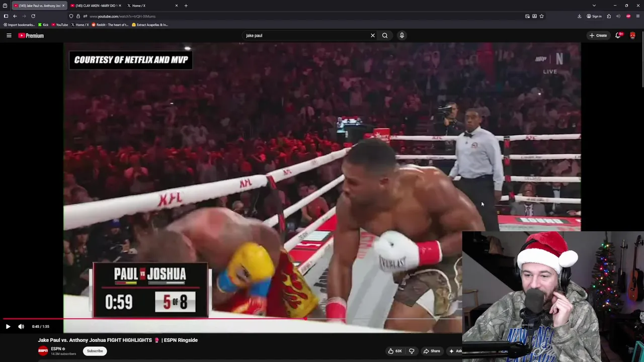
Task: Open the YouTube bookmark
Action: pyautogui.click(x=60, y=25)
